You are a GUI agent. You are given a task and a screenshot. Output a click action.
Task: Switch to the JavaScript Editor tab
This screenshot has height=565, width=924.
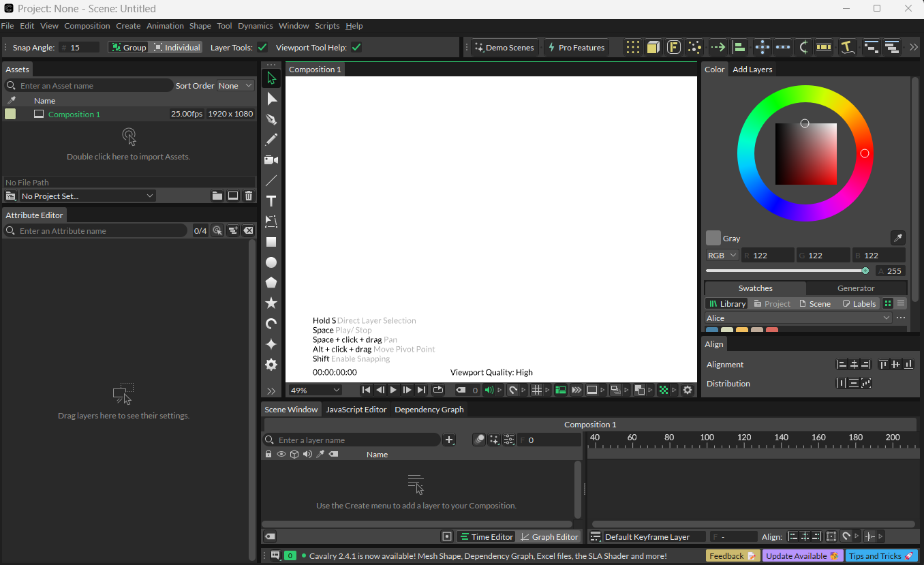tap(356, 409)
